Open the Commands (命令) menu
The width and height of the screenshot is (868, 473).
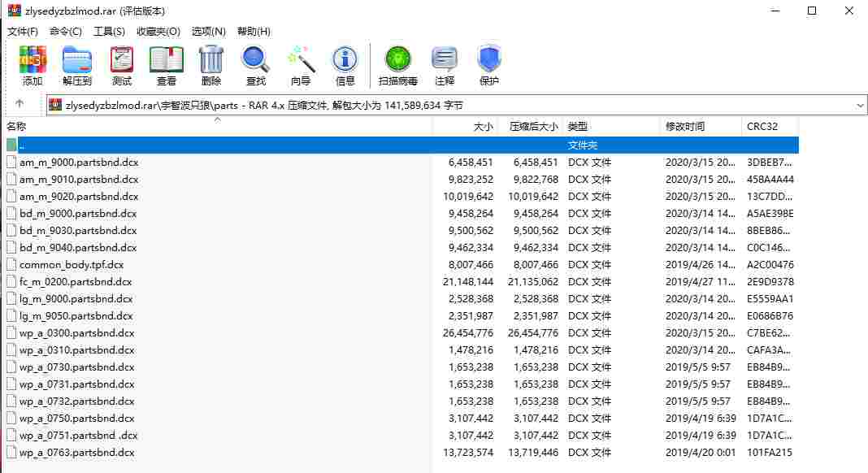point(65,32)
